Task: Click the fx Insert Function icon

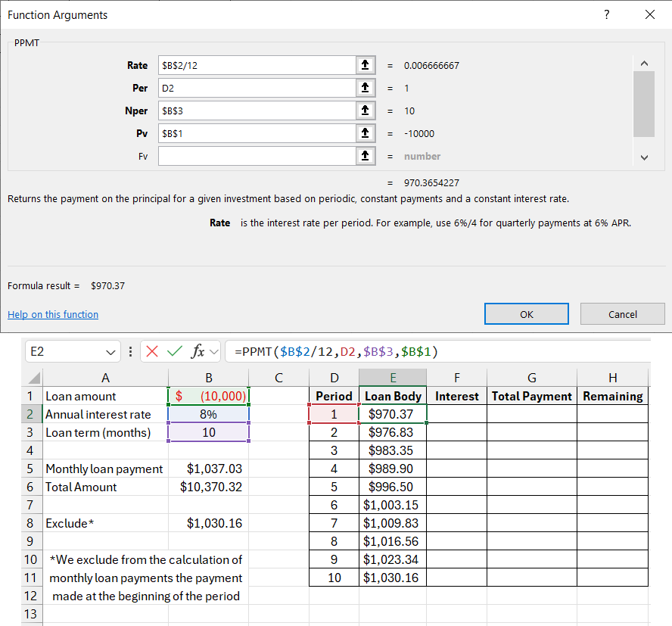Action: click(x=198, y=351)
